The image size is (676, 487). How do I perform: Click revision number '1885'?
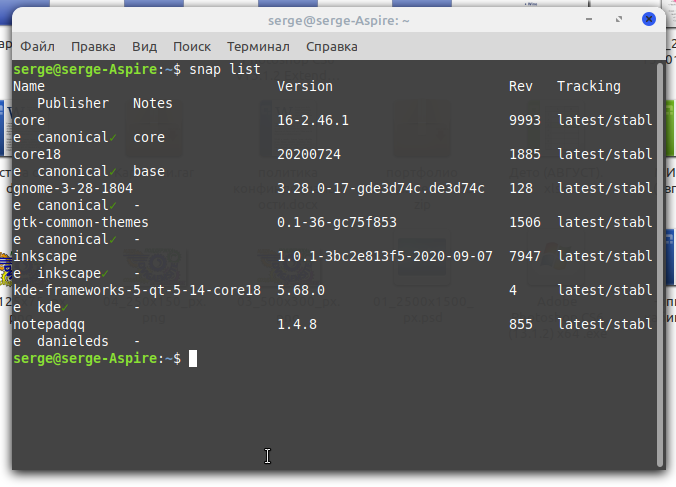click(525, 154)
